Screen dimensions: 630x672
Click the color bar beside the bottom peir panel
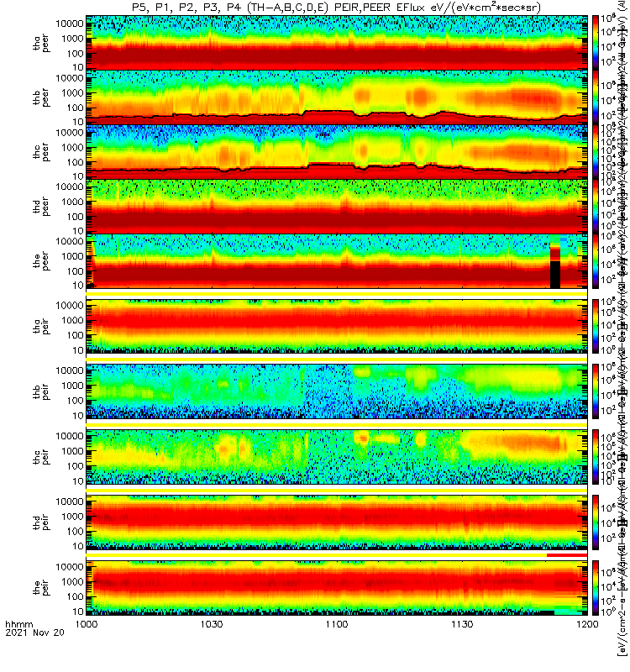pyautogui.click(x=596, y=588)
